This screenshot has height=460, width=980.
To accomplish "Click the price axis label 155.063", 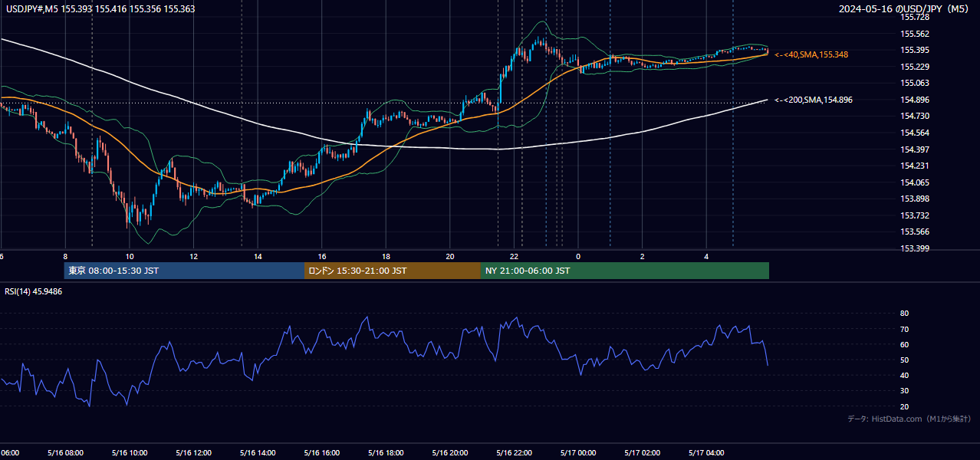I will 915,83.
